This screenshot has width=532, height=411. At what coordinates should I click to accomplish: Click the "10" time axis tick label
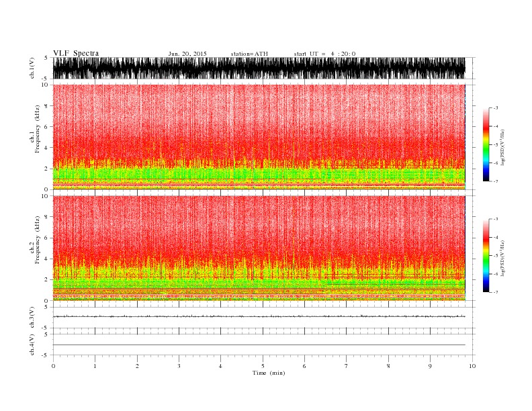point(472,366)
